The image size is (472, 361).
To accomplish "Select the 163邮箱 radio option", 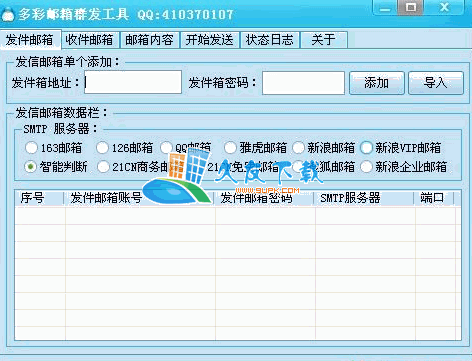I will tap(53, 148).
